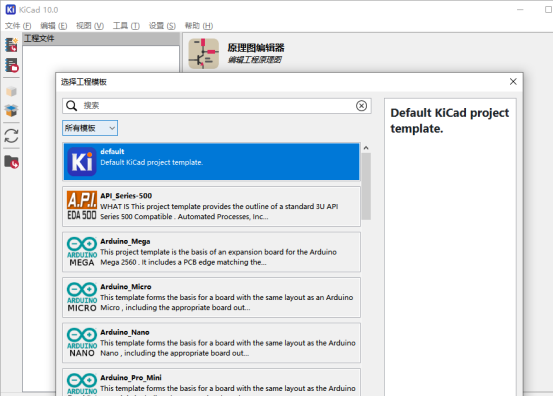Open the 工具 (T) menu

point(126,26)
